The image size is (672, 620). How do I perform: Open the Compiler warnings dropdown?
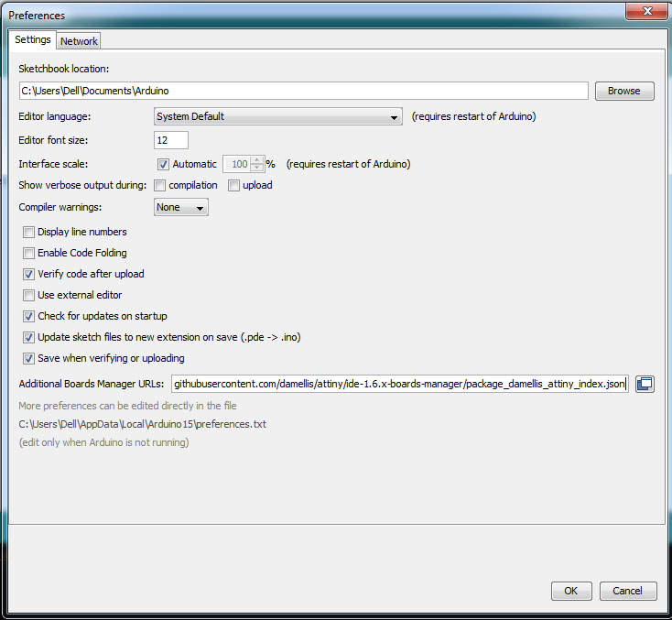pyautogui.click(x=181, y=207)
